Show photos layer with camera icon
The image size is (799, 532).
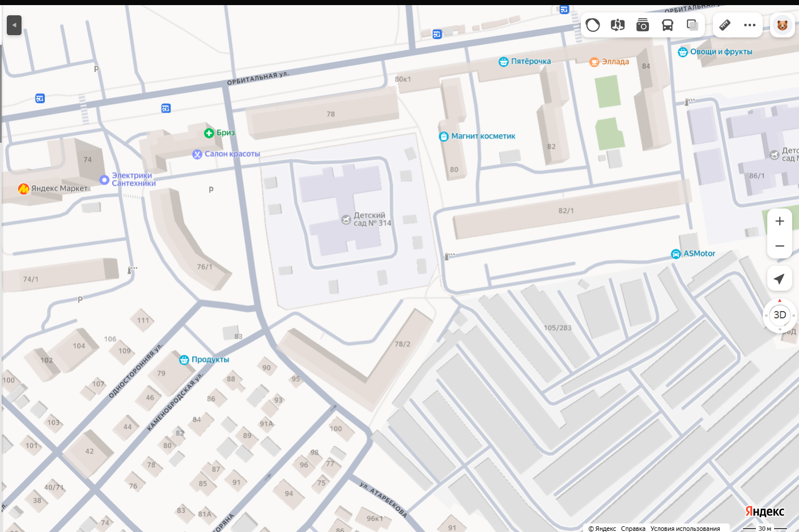click(643, 25)
